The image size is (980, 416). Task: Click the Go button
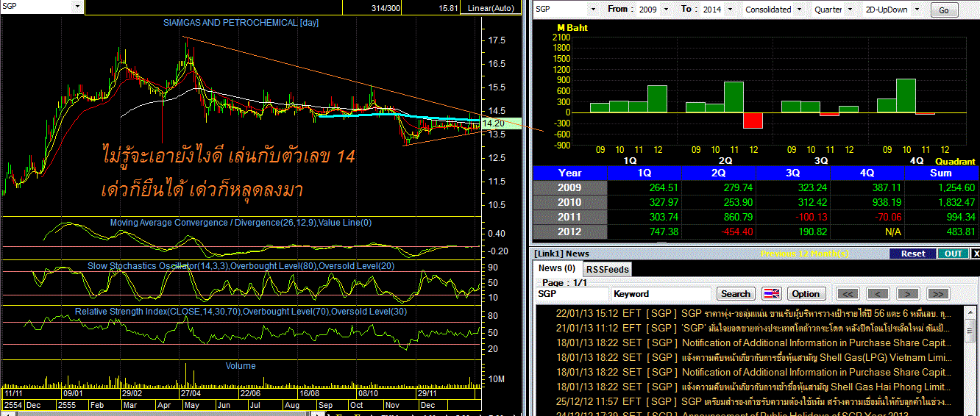click(x=945, y=10)
